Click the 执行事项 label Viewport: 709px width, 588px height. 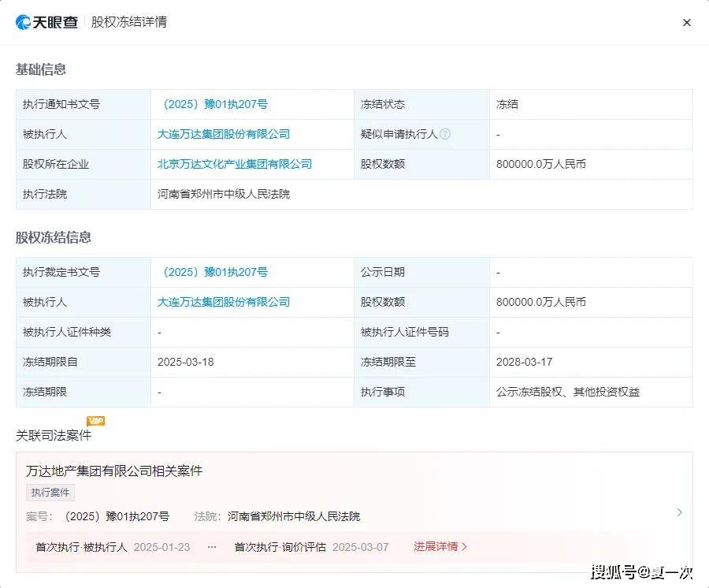(383, 393)
